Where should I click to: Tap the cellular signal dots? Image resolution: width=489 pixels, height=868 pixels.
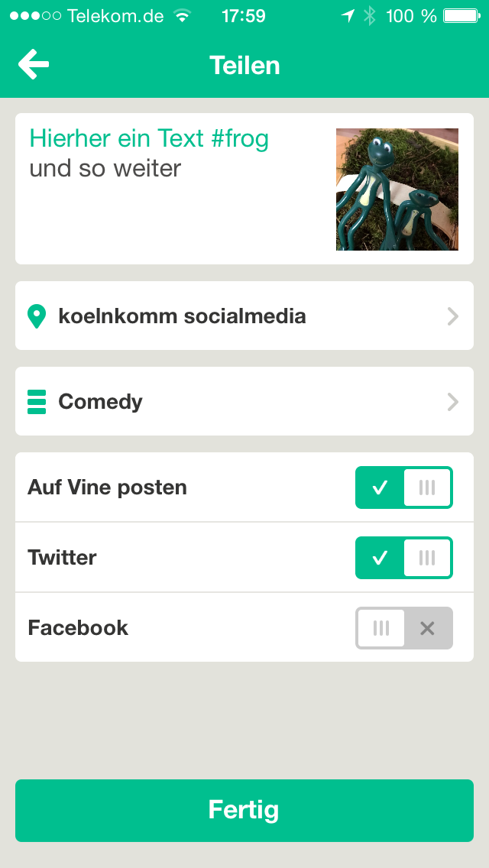point(35,16)
